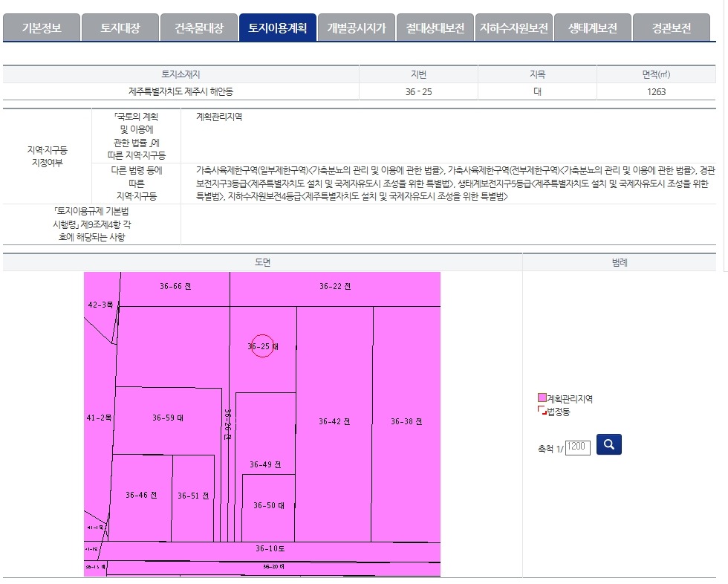Open the 지하수자원보전 tab
The image size is (728, 584).
(x=514, y=27)
